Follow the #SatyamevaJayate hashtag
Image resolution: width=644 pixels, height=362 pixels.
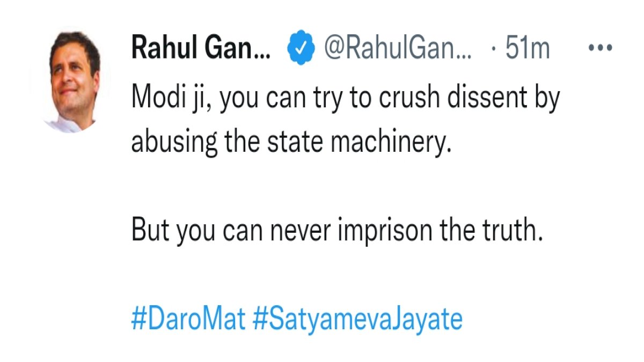click(357, 321)
